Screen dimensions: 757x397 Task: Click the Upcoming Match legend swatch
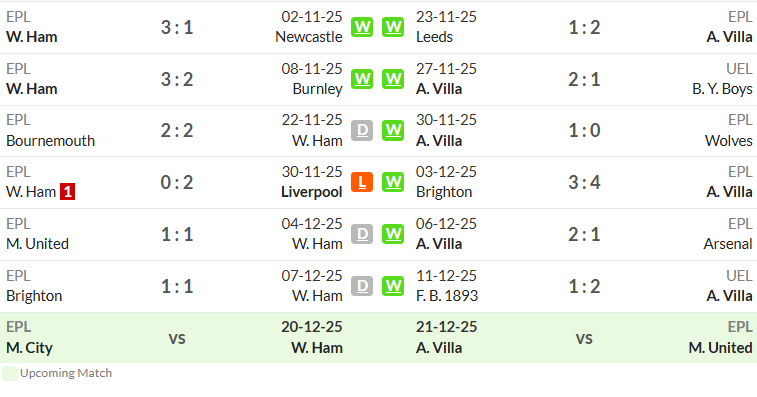click(10, 373)
